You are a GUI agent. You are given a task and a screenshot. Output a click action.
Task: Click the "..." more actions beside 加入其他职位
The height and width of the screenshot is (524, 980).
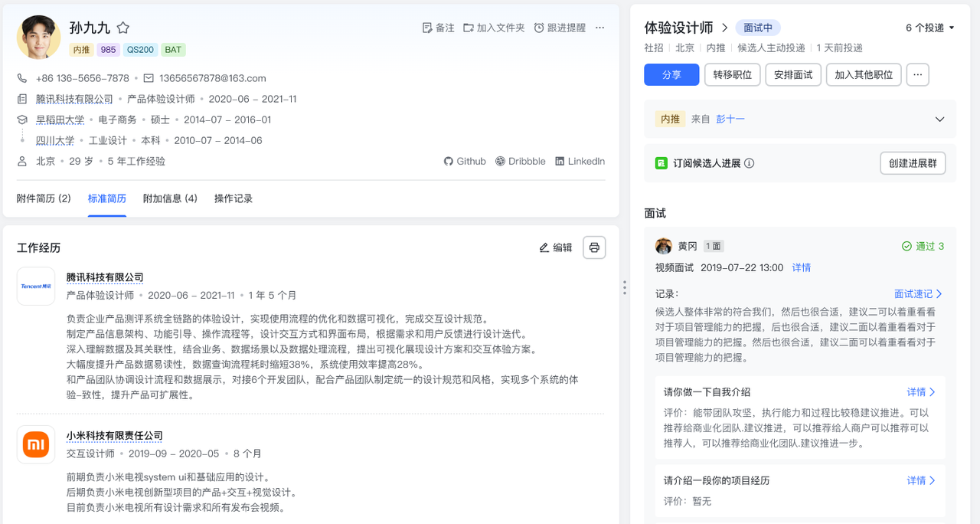[917, 74]
